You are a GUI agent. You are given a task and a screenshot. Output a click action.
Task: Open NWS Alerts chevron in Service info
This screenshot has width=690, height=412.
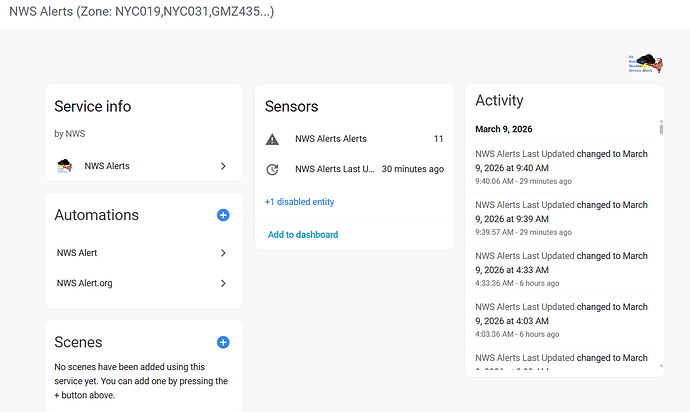click(223, 166)
